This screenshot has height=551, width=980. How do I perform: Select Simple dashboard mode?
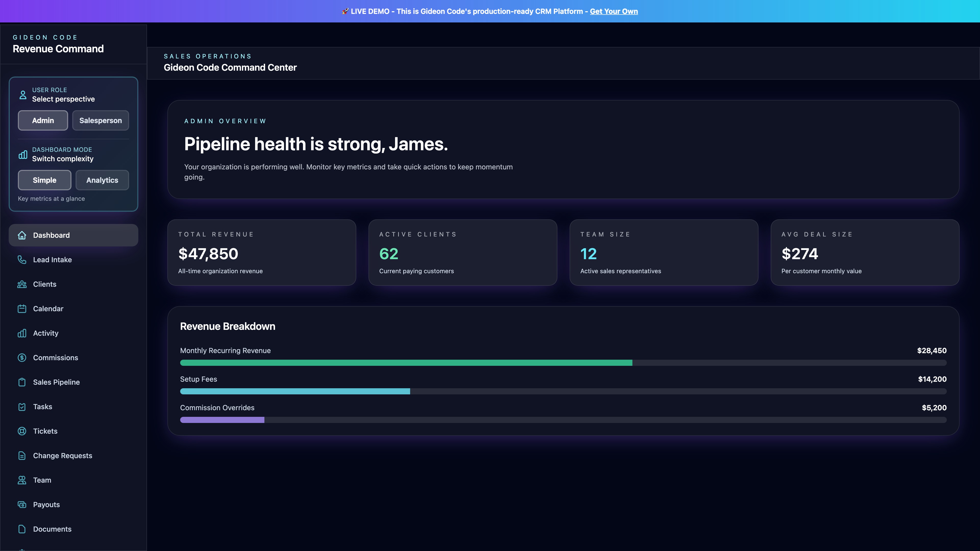[x=44, y=180]
